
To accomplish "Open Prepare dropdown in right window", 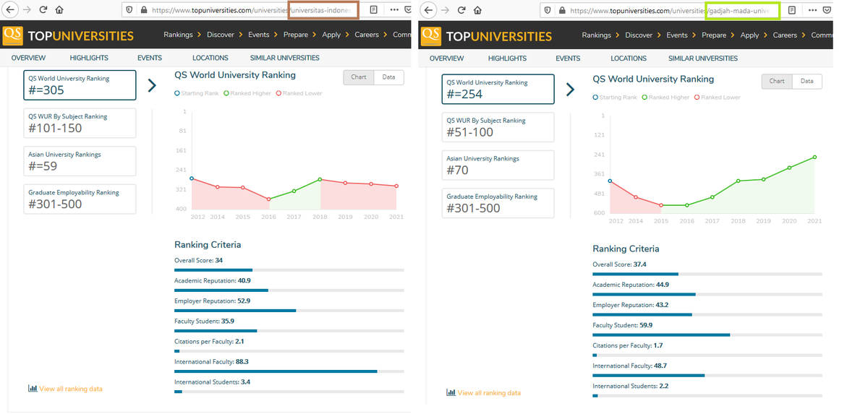I will [x=717, y=35].
